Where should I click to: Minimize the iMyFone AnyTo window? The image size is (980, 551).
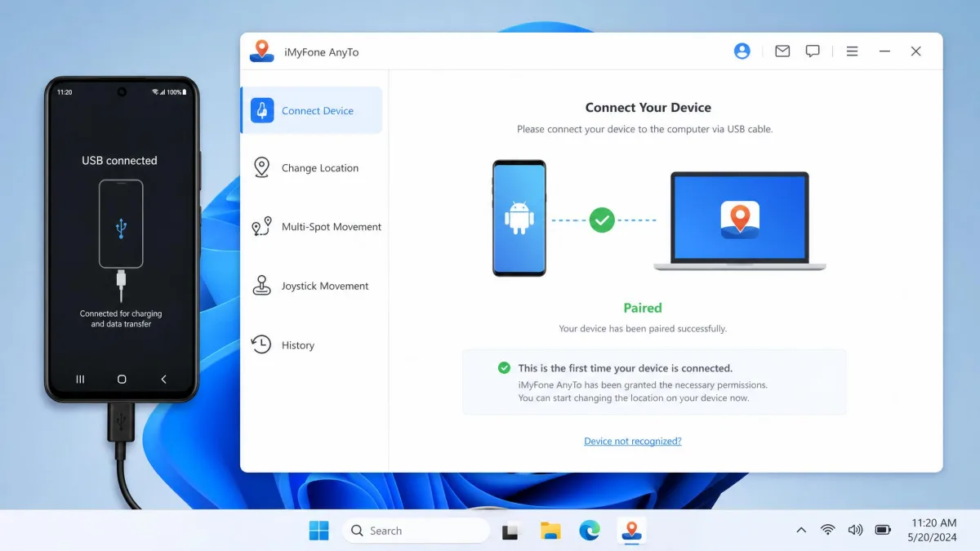pos(884,51)
